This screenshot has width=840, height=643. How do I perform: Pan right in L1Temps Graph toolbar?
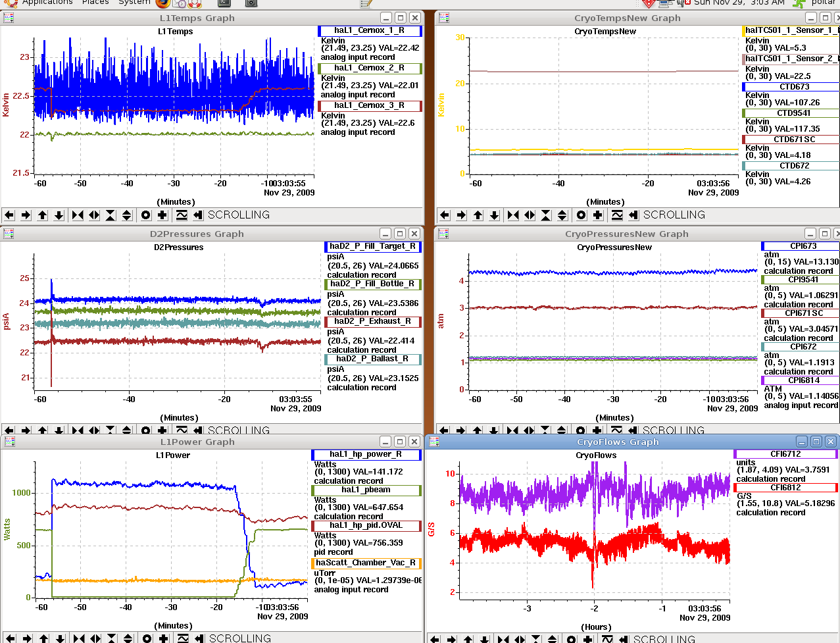(26, 215)
